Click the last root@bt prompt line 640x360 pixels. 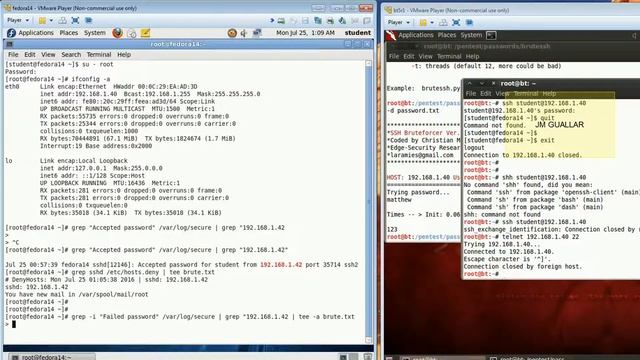tap(482, 274)
